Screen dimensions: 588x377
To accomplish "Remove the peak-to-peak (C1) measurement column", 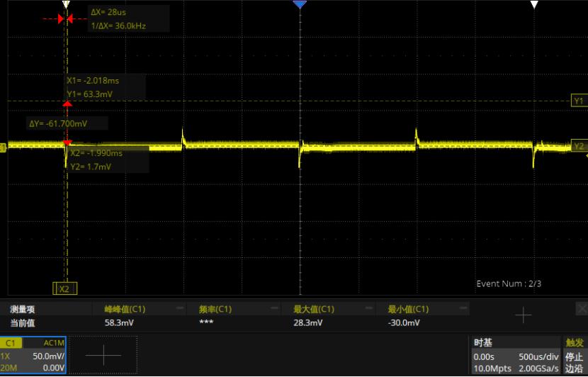I will [x=180, y=309].
